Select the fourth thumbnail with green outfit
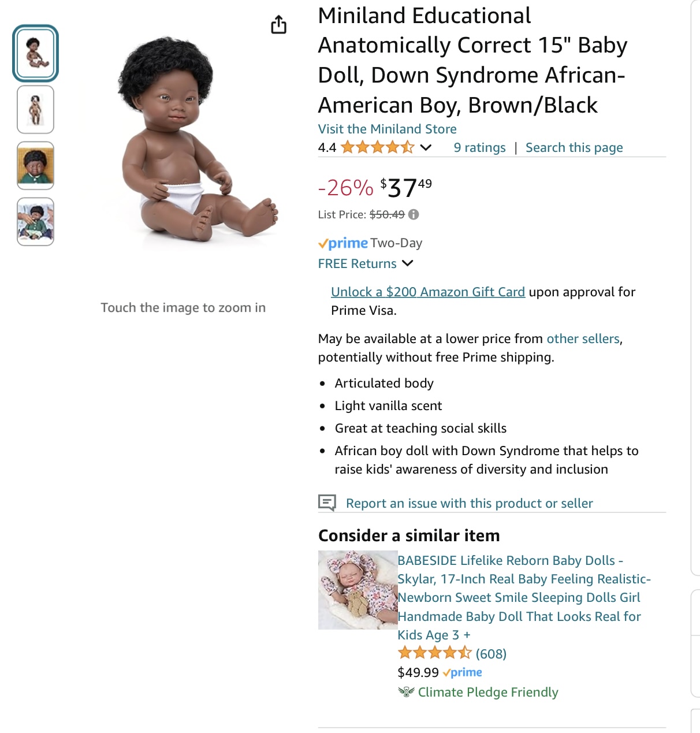This screenshot has height=733, width=700. pyautogui.click(x=35, y=222)
